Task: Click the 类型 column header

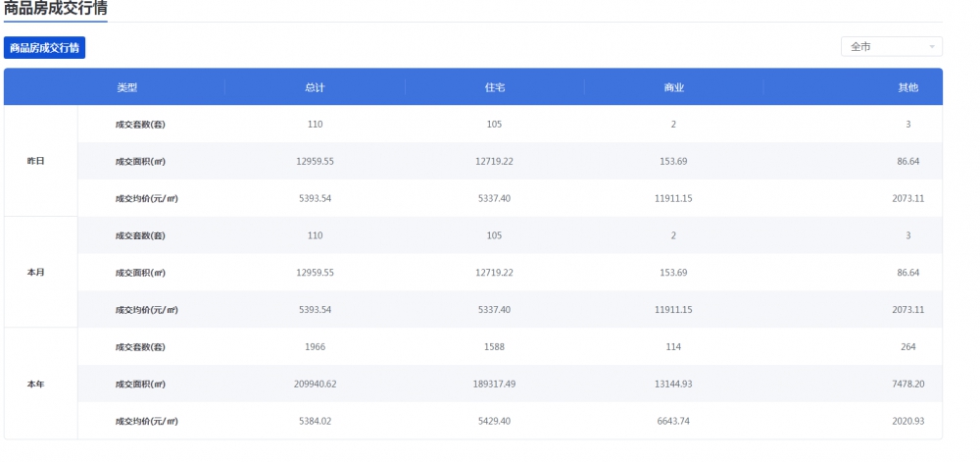Action: point(126,88)
